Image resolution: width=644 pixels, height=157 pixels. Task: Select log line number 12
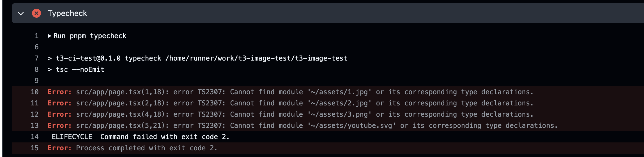34,114
